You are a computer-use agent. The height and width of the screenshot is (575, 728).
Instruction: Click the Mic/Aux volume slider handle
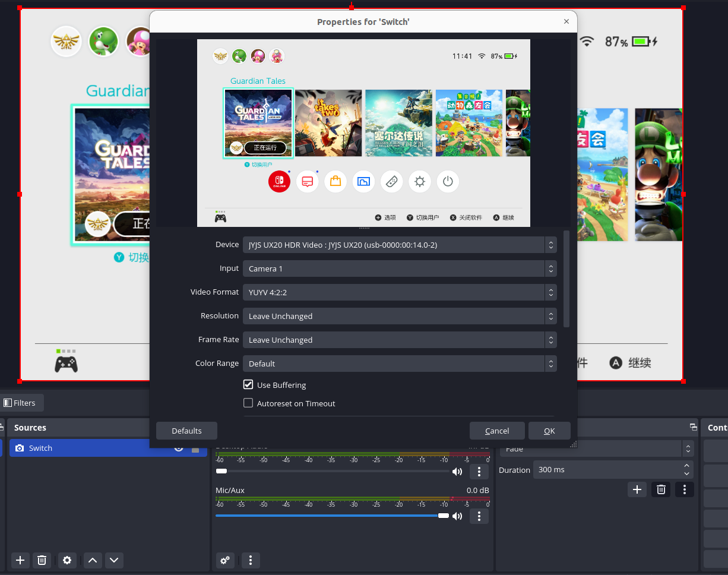[444, 516]
